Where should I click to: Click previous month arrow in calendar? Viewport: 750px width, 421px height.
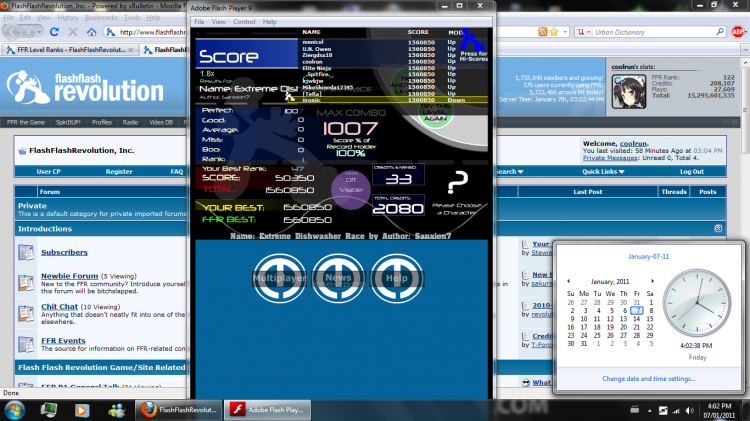coord(568,281)
